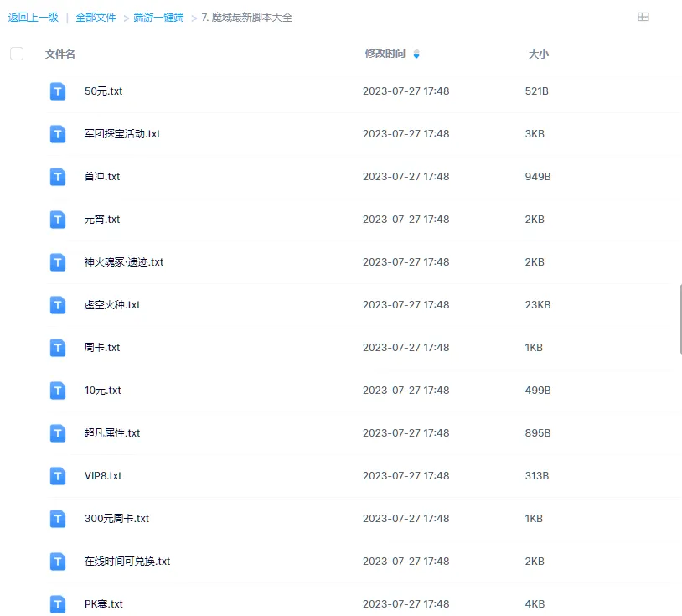The height and width of the screenshot is (616, 682).
Task: Click the 4KB size of PK赛.txt
Action: 535,603
